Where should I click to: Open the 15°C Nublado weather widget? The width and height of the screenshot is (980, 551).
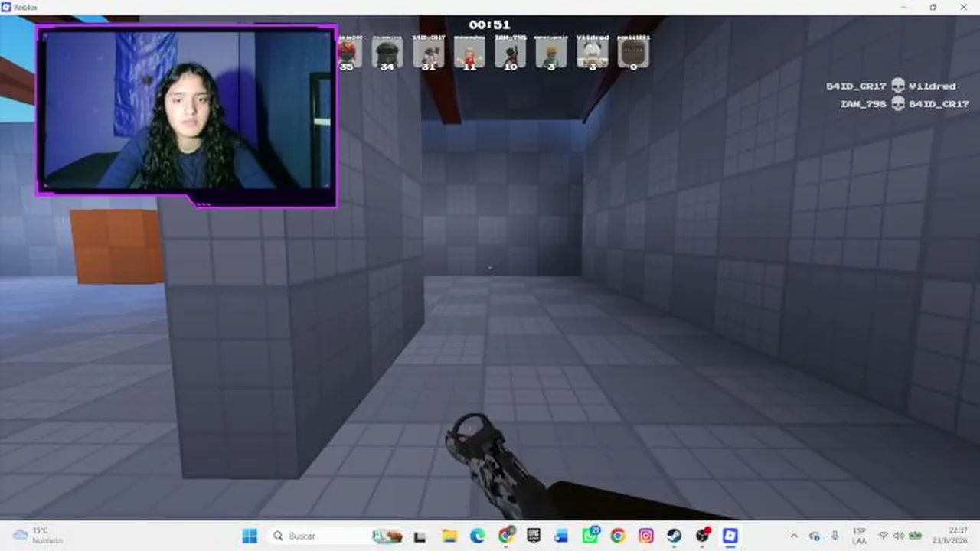[x=38, y=536]
